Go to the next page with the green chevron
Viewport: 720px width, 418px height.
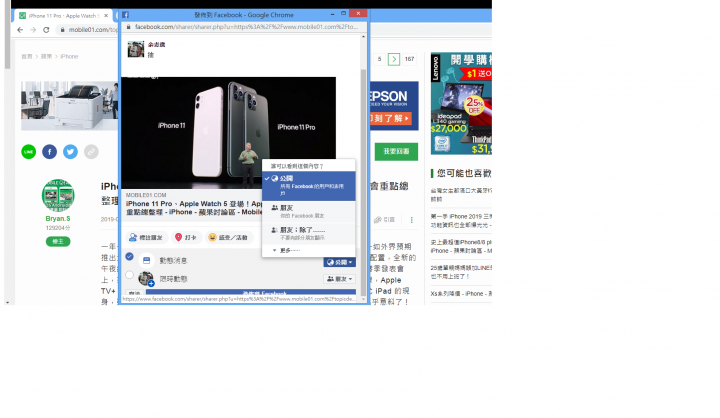click(x=394, y=59)
